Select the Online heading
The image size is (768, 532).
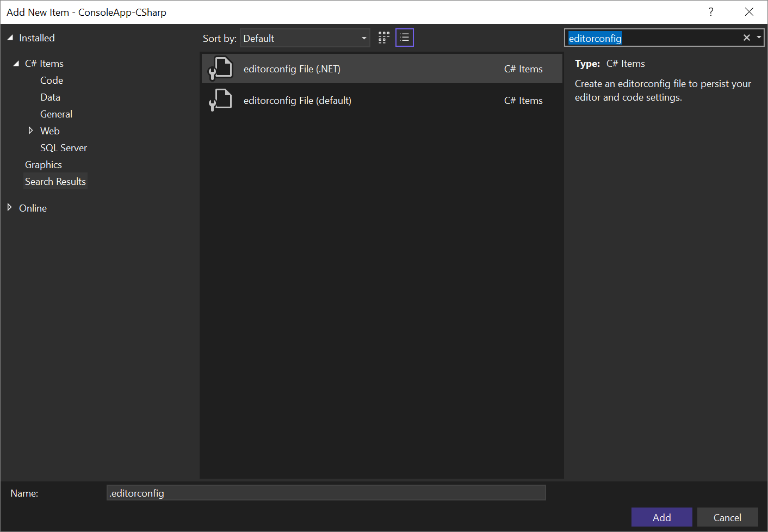coord(33,208)
